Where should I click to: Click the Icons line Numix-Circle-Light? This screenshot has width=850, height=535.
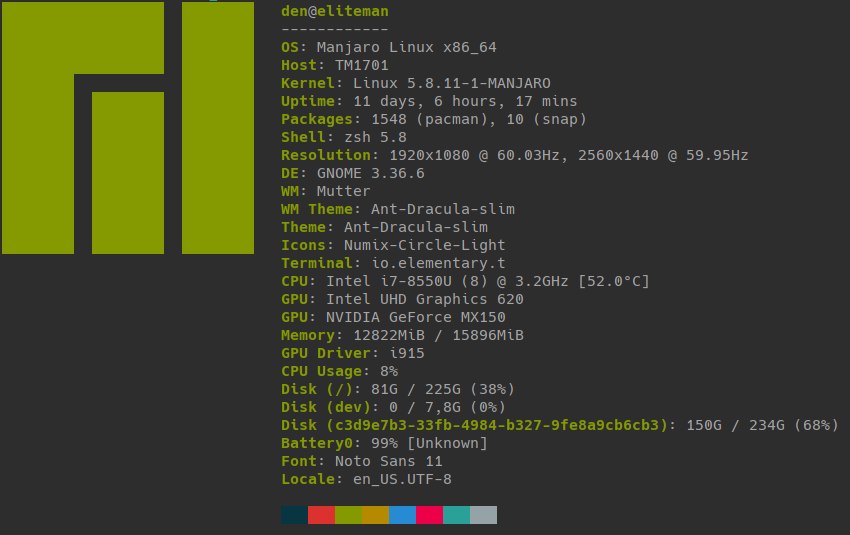click(x=393, y=245)
